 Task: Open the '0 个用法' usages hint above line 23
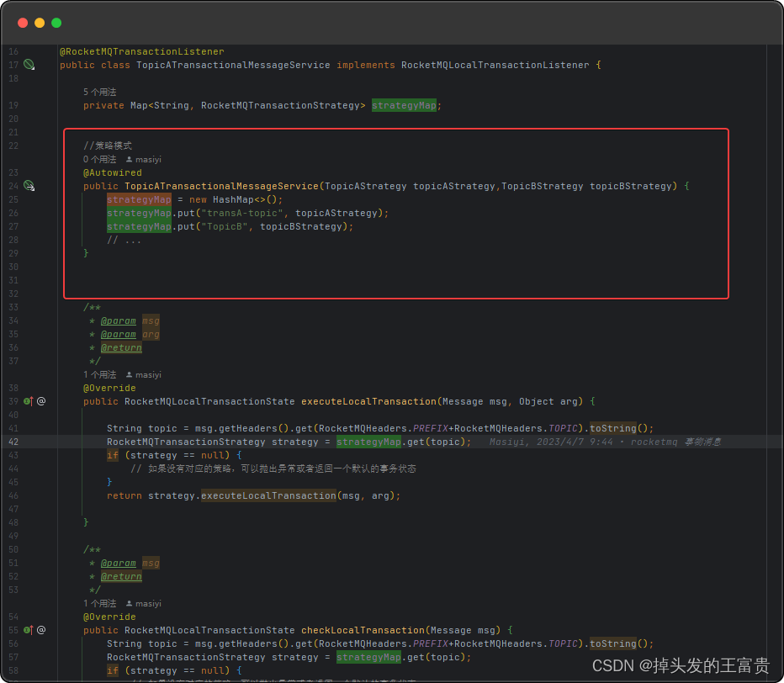point(99,160)
